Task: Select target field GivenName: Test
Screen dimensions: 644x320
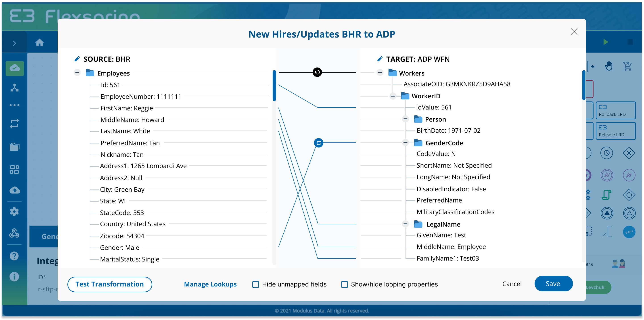Action: coord(441,235)
